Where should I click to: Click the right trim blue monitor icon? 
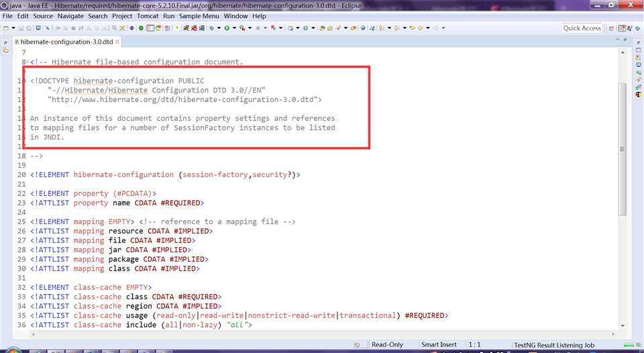tap(638, 64)
